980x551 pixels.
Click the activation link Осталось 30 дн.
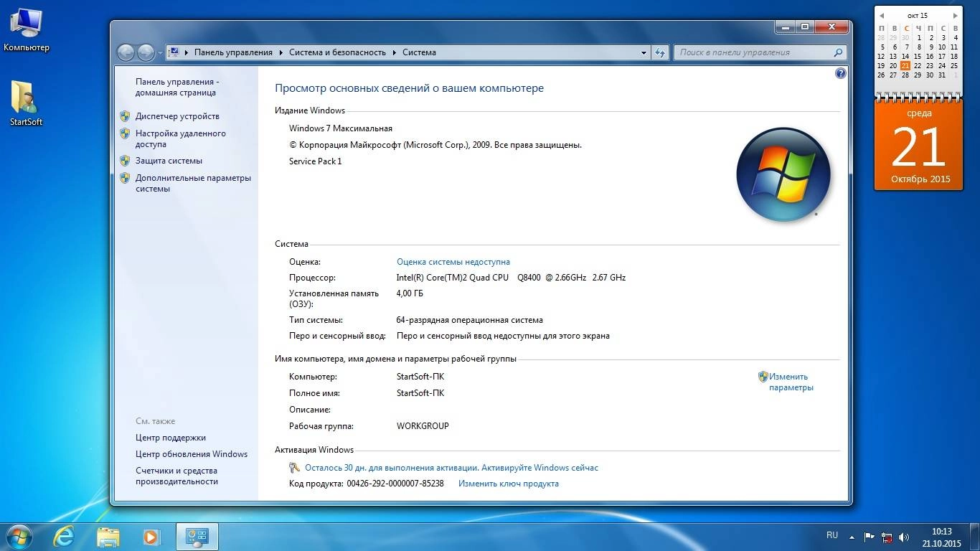(x=451, y=468)
